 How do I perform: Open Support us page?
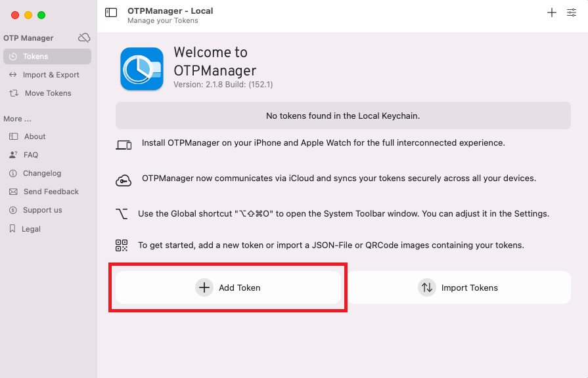[47, 210]
